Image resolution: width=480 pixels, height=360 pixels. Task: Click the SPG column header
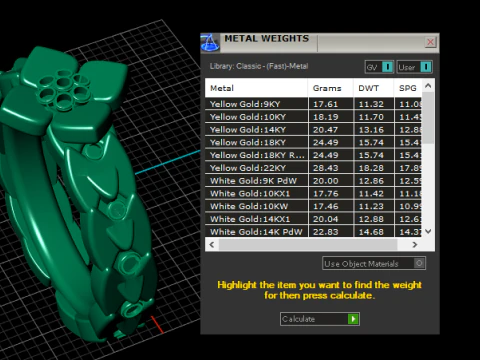pos(408,88)
